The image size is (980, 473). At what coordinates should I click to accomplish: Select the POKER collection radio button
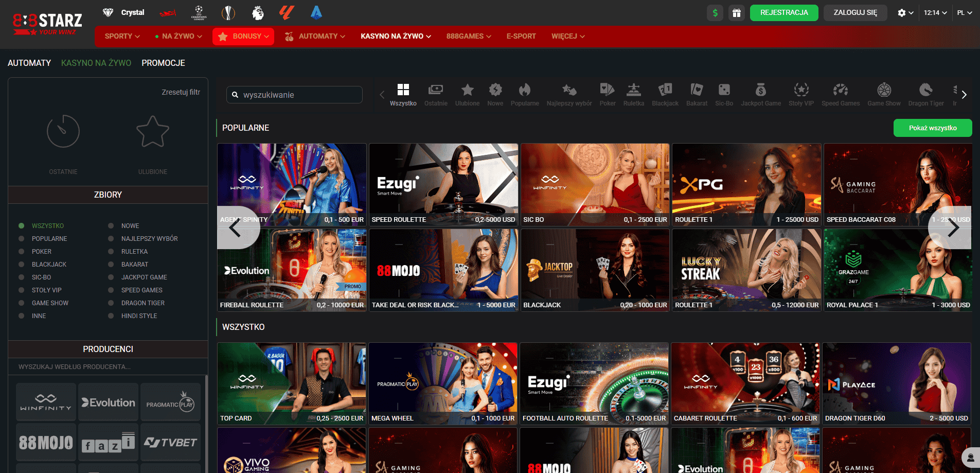pos(22,252)
